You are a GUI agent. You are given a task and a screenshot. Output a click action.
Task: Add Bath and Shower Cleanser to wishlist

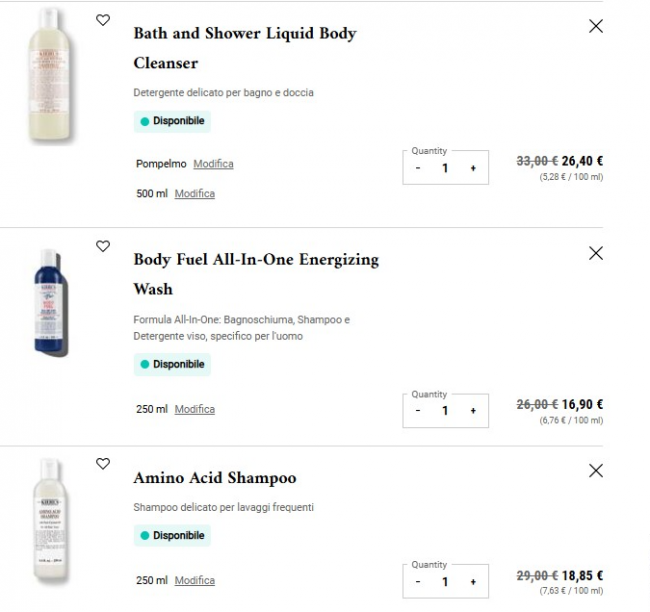point(103,20)
